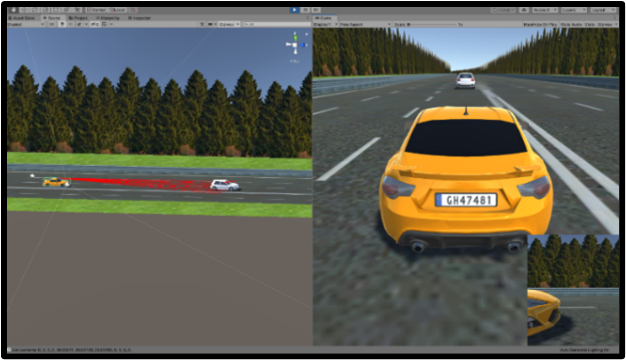Click the Play button in the toolbar
The height and width of the screenshot is (360, 626).
[295, 10]
